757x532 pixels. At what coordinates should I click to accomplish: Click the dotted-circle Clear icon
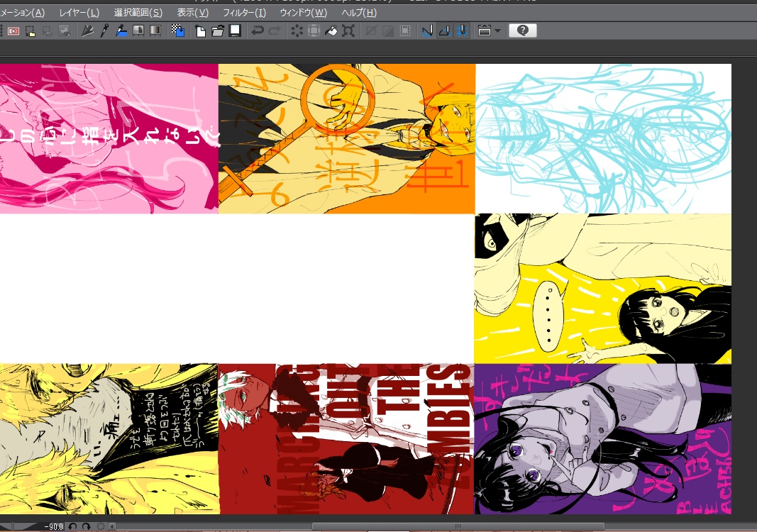tap(297, 31)
